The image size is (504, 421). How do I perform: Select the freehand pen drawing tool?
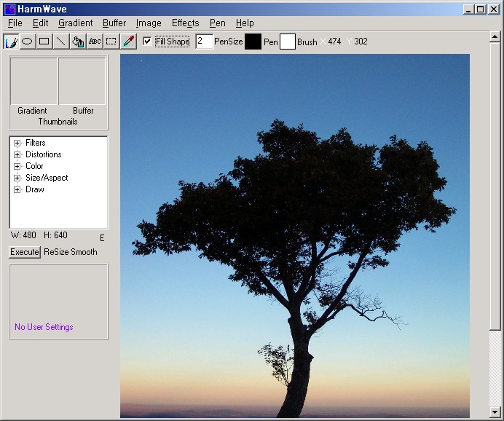[11, 42]
